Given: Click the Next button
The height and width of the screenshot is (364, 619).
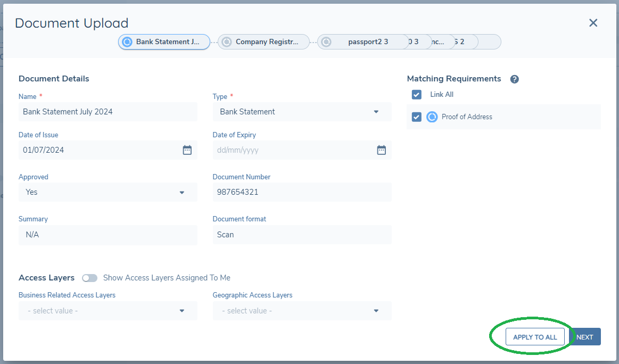Looking at the screenshot, I should pos(585,337).
